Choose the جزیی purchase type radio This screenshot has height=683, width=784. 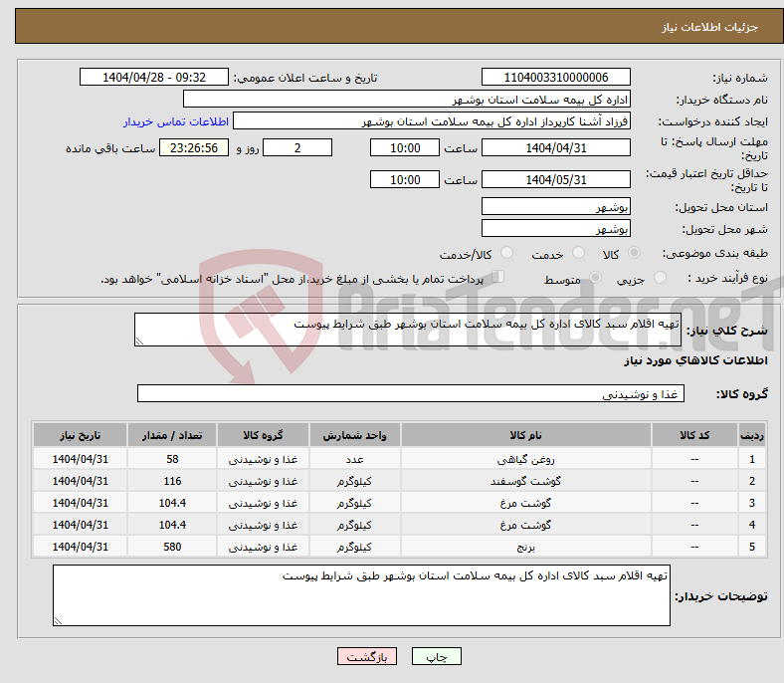(660, 277)
